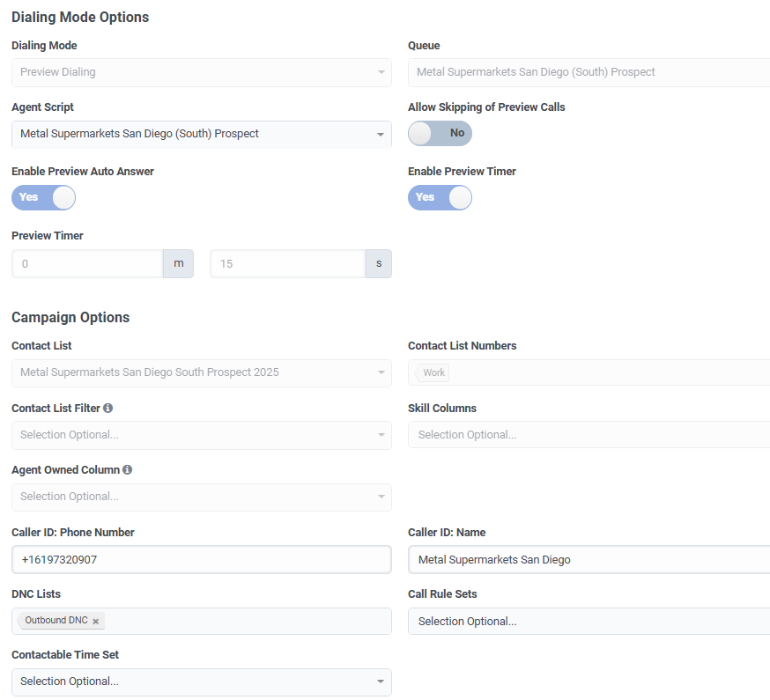
Task: Click the Call Rule Sets selection field
Action: click(589, 622)
